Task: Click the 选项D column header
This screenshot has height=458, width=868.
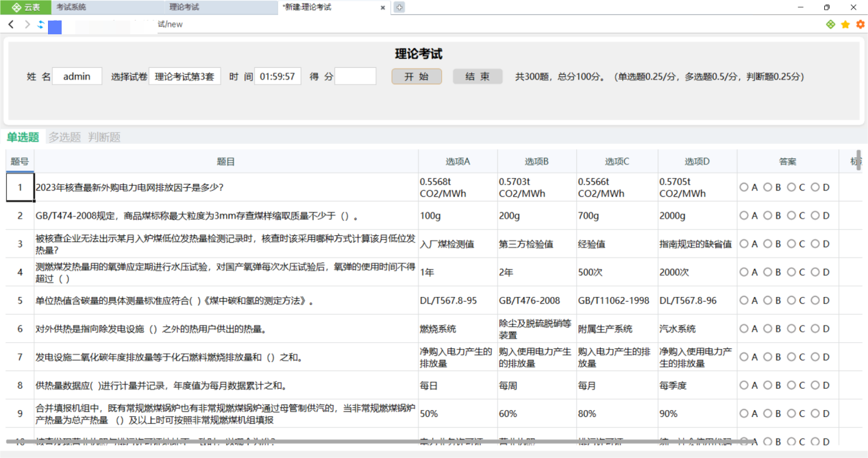Action: pyautogui.click(x=697, y=162)
